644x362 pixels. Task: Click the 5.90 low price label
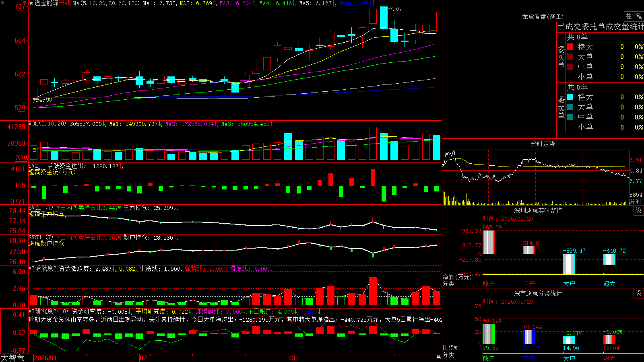pyautogui.click(x=45, y=100)
